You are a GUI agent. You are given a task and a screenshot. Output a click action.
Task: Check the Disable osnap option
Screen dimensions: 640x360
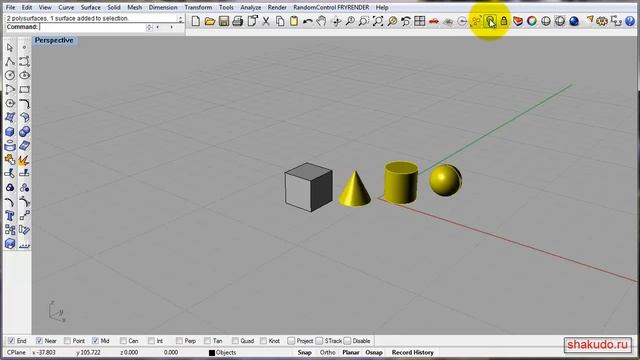347,341
